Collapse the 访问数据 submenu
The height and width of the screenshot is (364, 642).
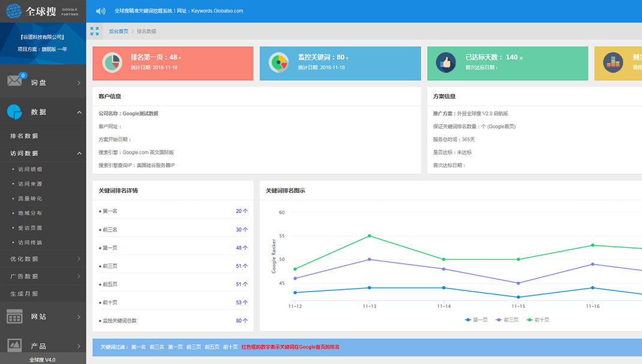pos(78,153)
